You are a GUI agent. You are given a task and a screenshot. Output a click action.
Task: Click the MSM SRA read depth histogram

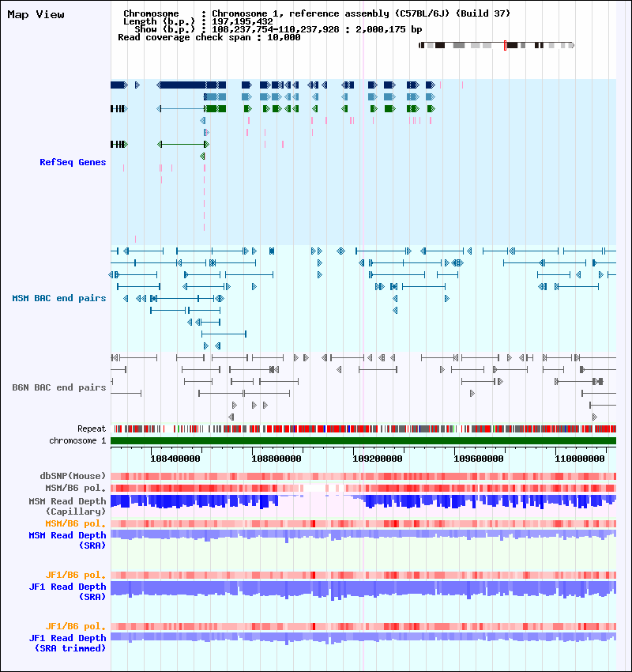[x=363, y=535]
